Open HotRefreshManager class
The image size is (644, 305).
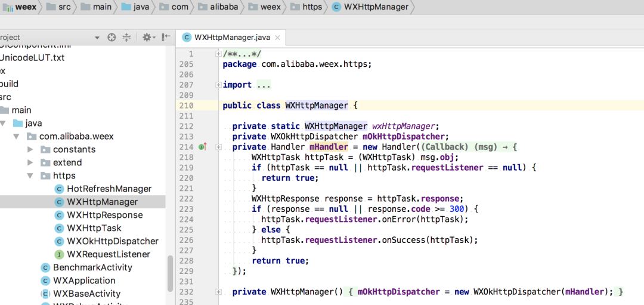pyautogui.click(x=109, y=189)
